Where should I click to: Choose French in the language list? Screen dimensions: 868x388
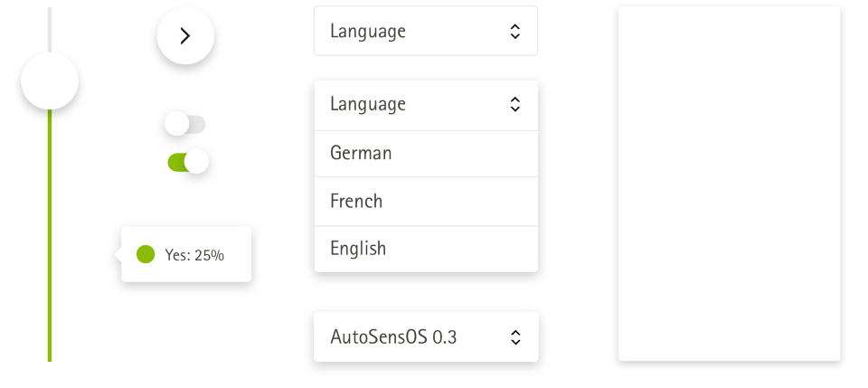click(426, 202)
